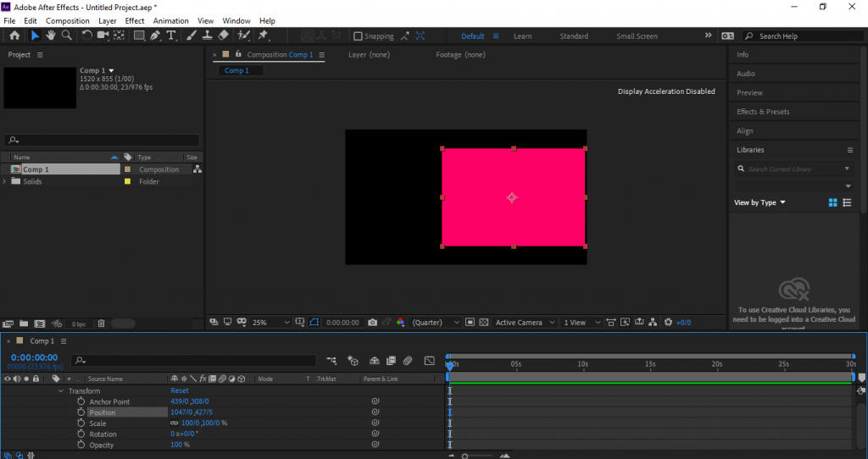The height and width of the screenshot is (459, 868).
Task: Select the Brush tool
Action: pyautogui.click(x=191, y=36)
